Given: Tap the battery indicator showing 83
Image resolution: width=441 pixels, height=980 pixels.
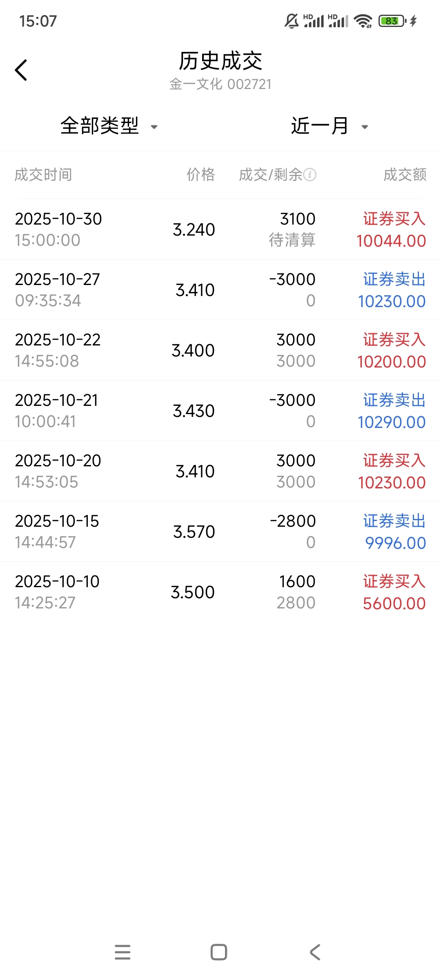Looking at the screenshot, I should [x=392, y=21].
